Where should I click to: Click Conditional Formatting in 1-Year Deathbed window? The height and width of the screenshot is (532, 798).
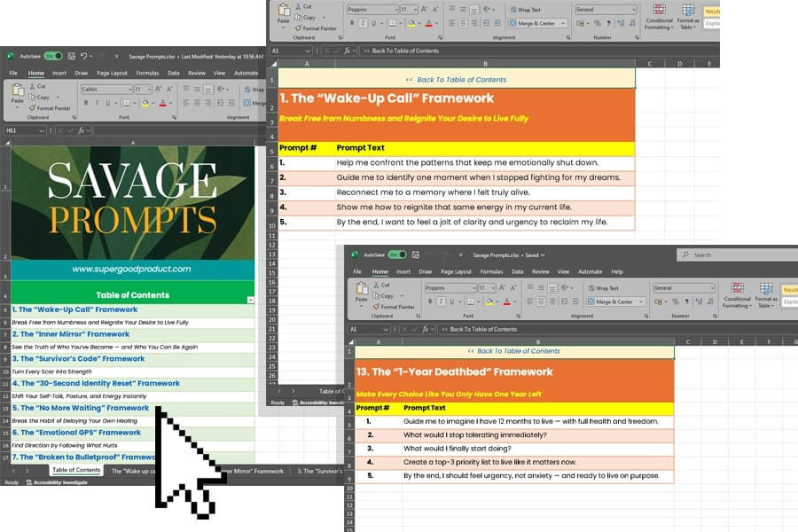click(737, 294)
